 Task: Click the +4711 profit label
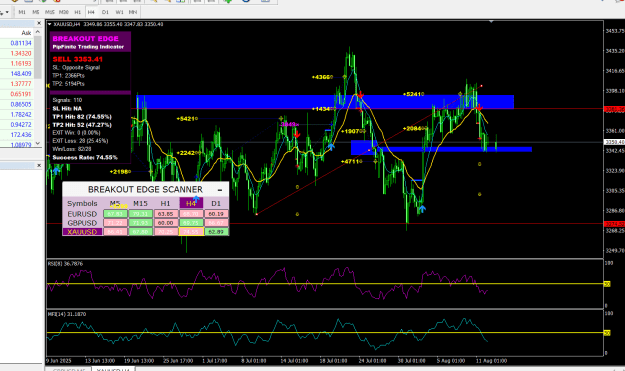(x=351, y=161)
